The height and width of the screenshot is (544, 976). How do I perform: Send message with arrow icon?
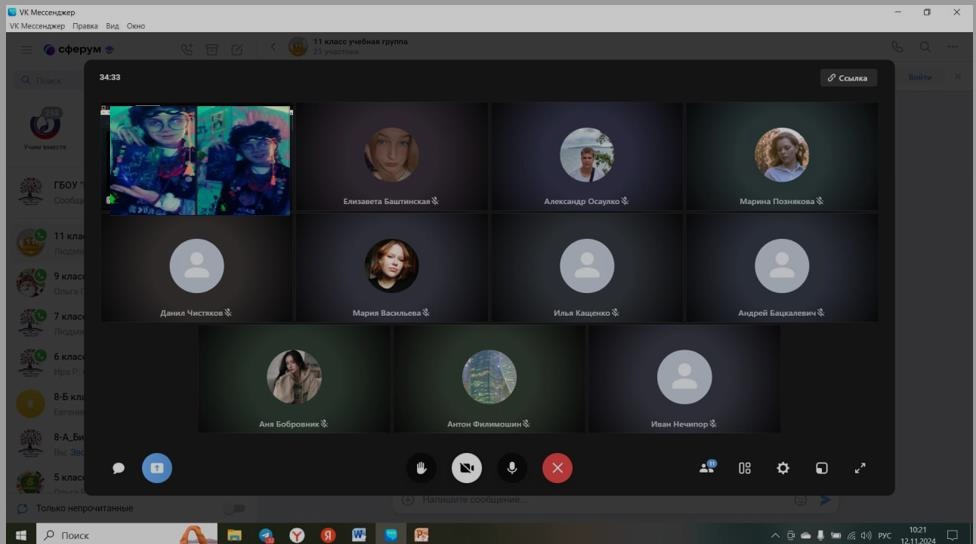point(825,500)
